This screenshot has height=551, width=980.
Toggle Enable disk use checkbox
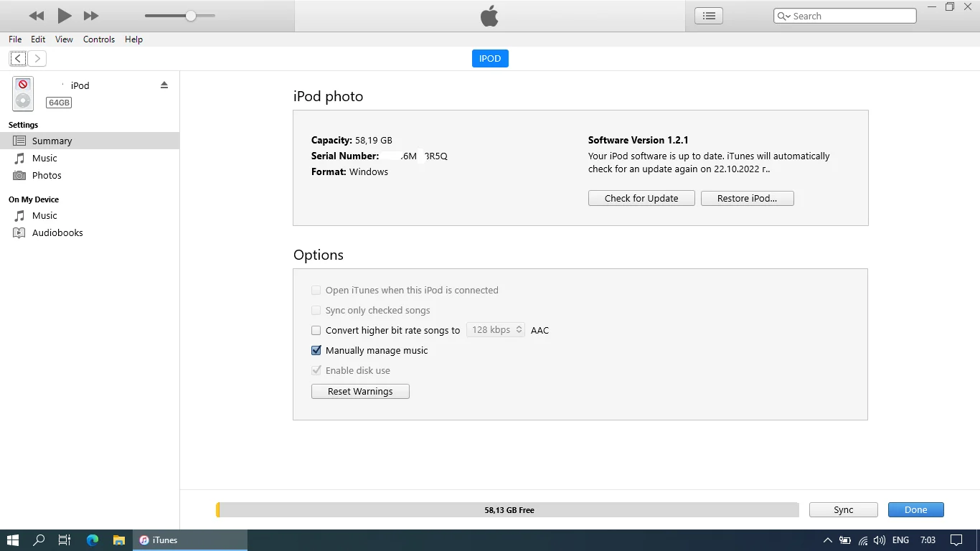click(316, 371)
